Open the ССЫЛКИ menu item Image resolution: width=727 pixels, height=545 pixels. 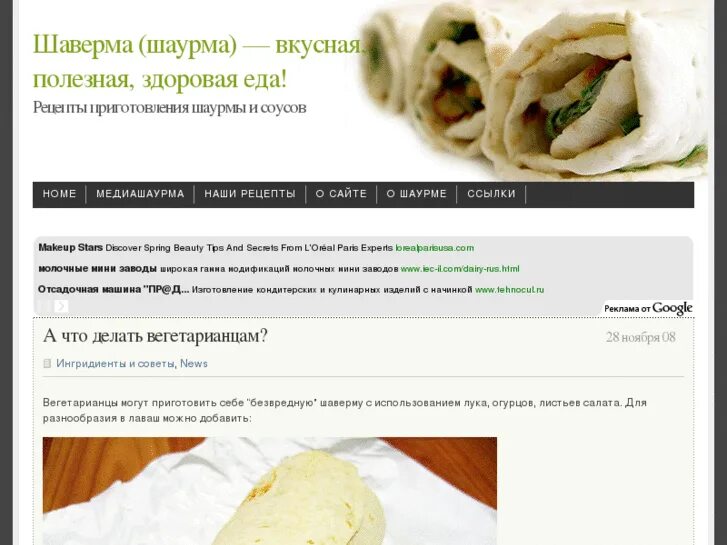pos(491,194)
